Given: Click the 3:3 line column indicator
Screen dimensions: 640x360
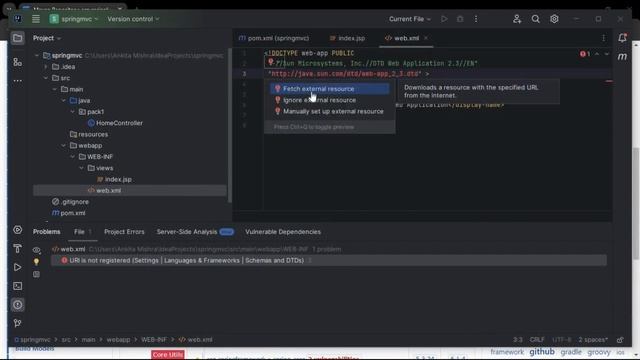Looking at the screenshot, I should (x=518, y=340).
